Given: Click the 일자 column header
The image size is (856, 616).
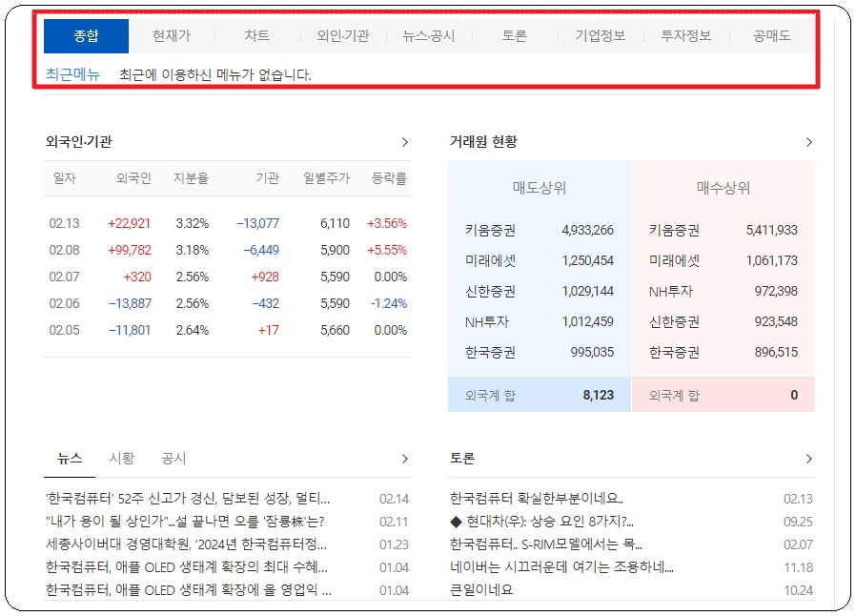Looking at the screenshot, I should (x=65, y=178).
